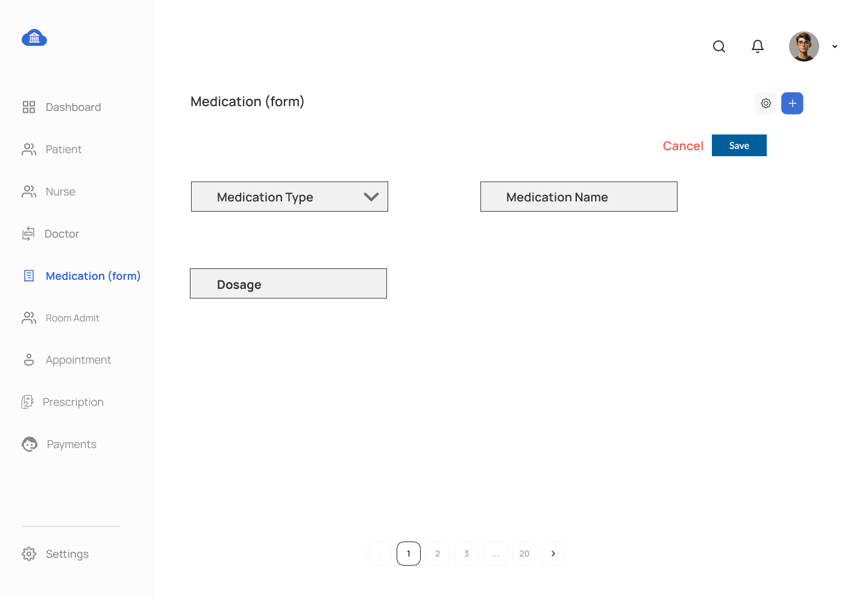This screenshot has width=868, height=597.
Task: Open Settings from the sidebar
Action: 68,554
